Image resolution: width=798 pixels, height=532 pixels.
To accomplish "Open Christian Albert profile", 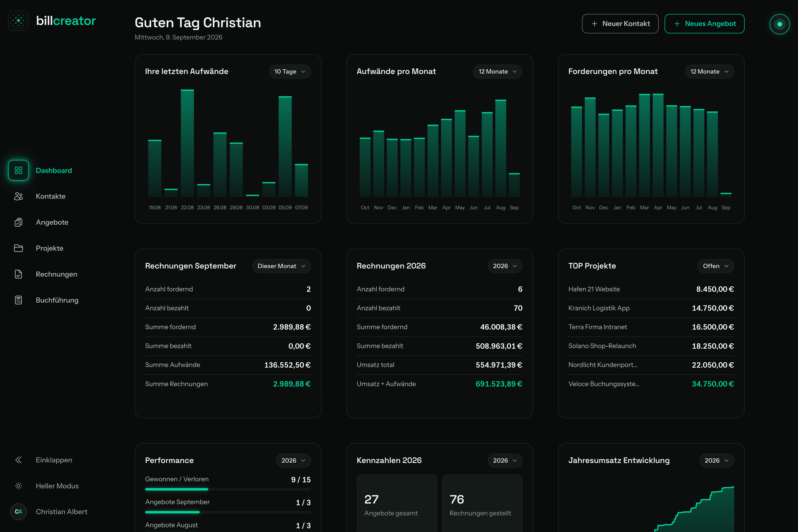I will pos(62,512).
